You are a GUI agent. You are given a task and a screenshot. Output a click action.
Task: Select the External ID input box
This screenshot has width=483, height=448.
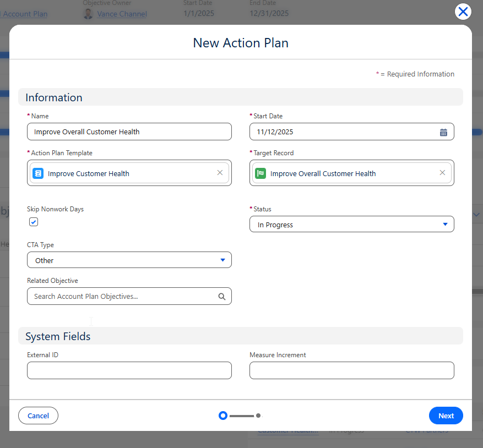point(129,370)
